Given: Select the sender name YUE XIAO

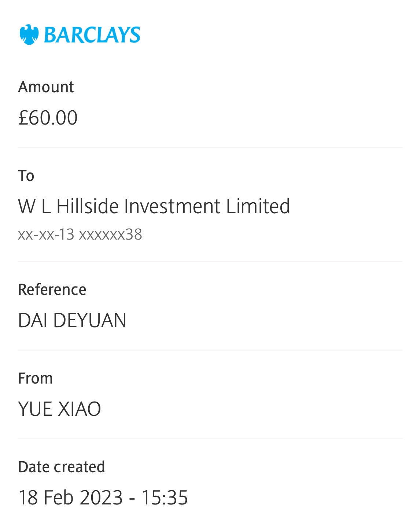Looking at the screenshot, I should pyautogui.click(x=59, y=409).
